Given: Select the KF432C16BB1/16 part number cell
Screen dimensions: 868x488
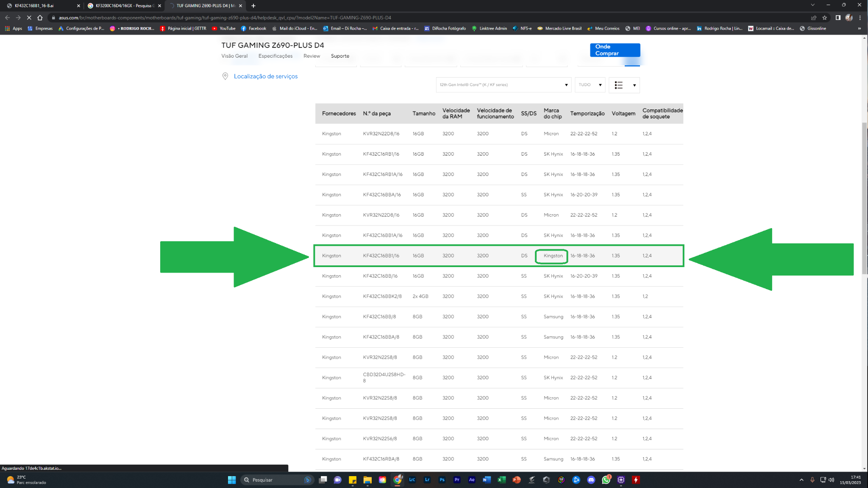Looking at the screenshot, I should click(x=381, y=256).
